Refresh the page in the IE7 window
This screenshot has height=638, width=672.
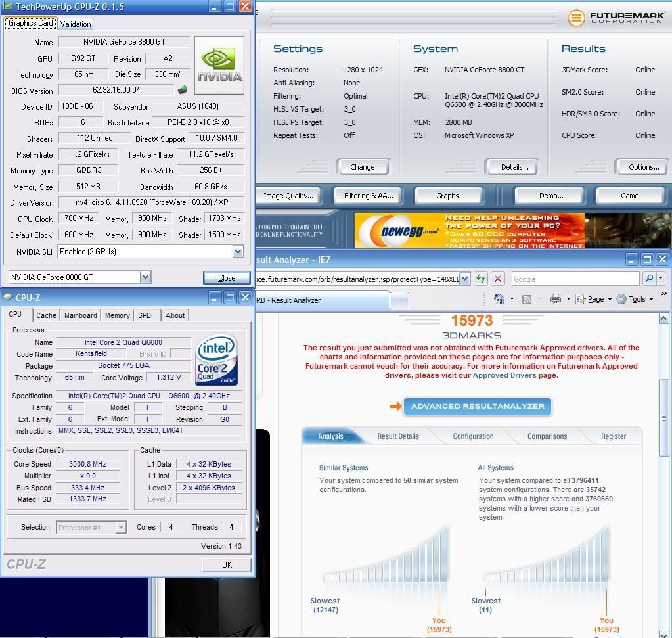pyautogui.click(x=481, y=279)
